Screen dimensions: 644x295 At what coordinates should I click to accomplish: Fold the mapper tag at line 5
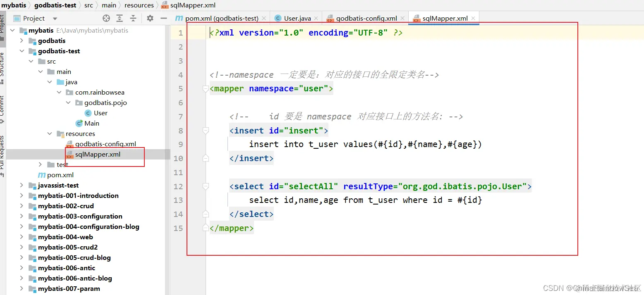206,89
